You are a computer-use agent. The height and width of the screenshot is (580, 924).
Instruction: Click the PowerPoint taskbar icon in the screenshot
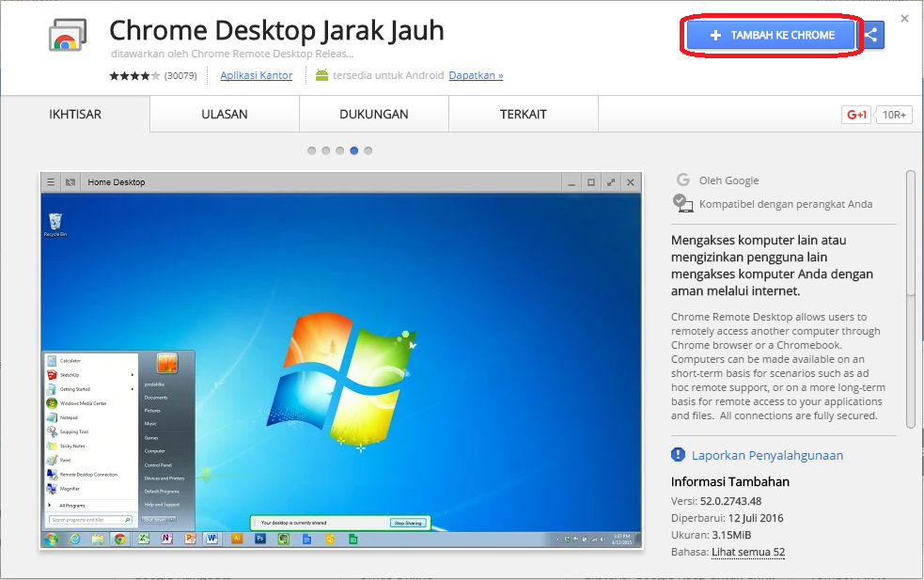click(x=190, y=539)
